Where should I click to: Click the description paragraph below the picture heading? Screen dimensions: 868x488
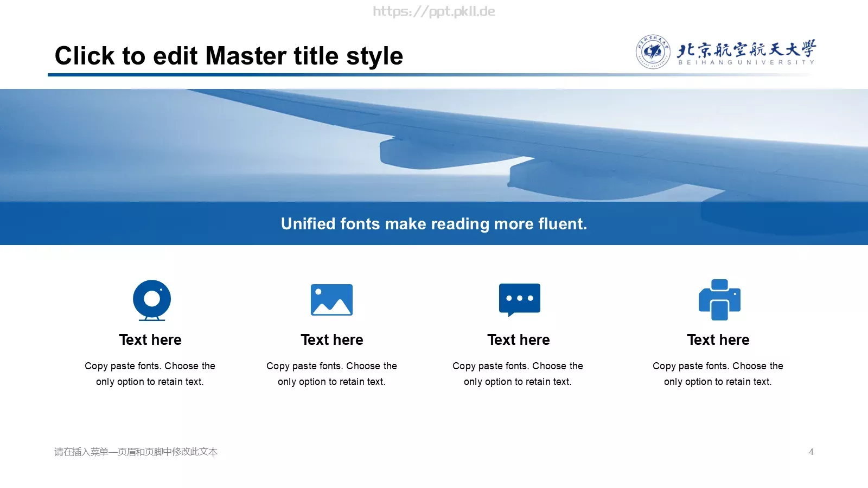pos(332,374)
